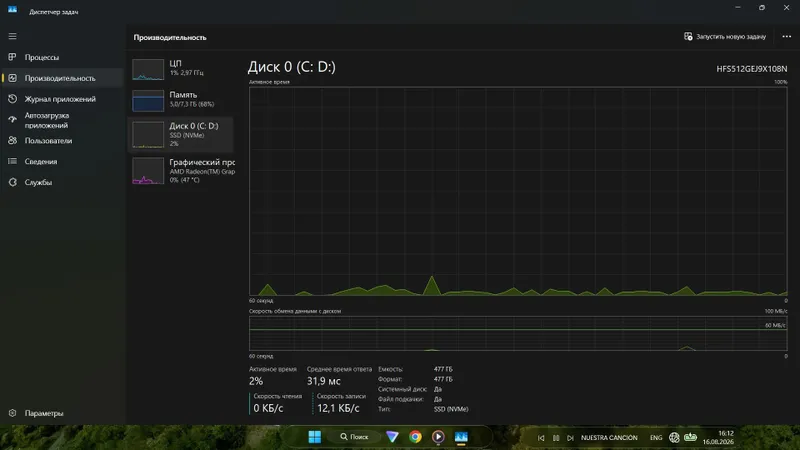
Task: Click the 31,9 мс response time value
Action: (323, 381)
